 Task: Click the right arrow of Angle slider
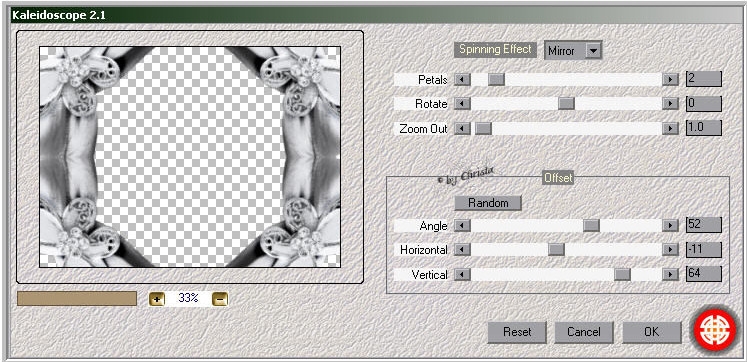pos(670,225)
